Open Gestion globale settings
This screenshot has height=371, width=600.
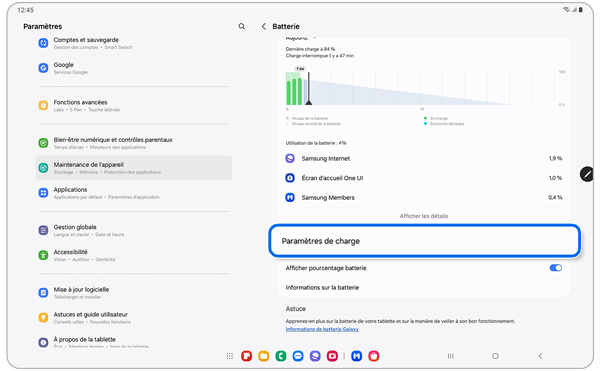[x=134, y=230]
